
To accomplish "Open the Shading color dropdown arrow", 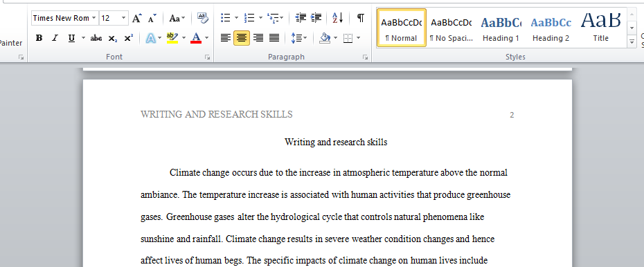I will [336, 38].
